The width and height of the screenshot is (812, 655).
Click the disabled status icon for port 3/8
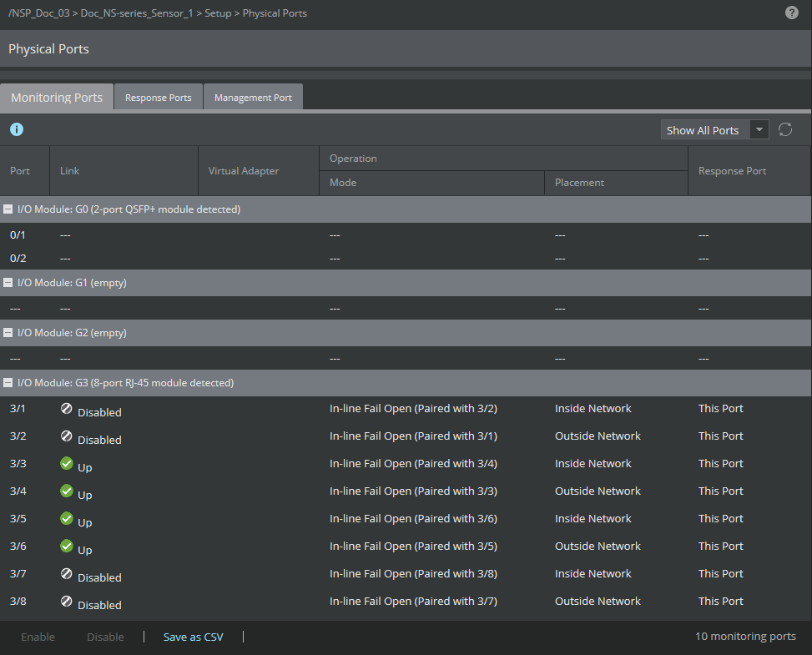point(66,601)
